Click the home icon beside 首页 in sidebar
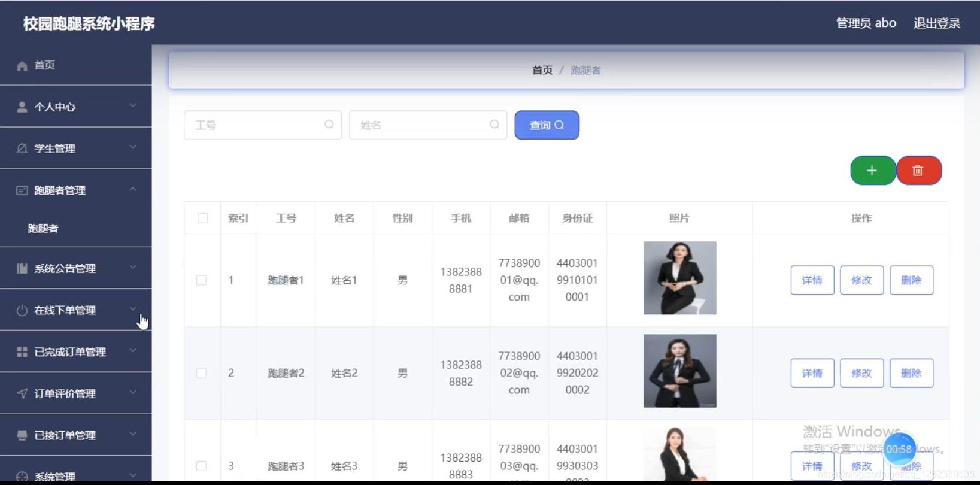The width and height of the screenshot is (980, 485). (22, 66)
